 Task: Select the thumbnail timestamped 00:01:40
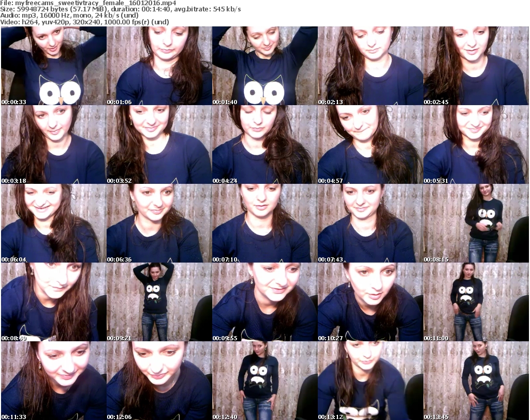264,66
